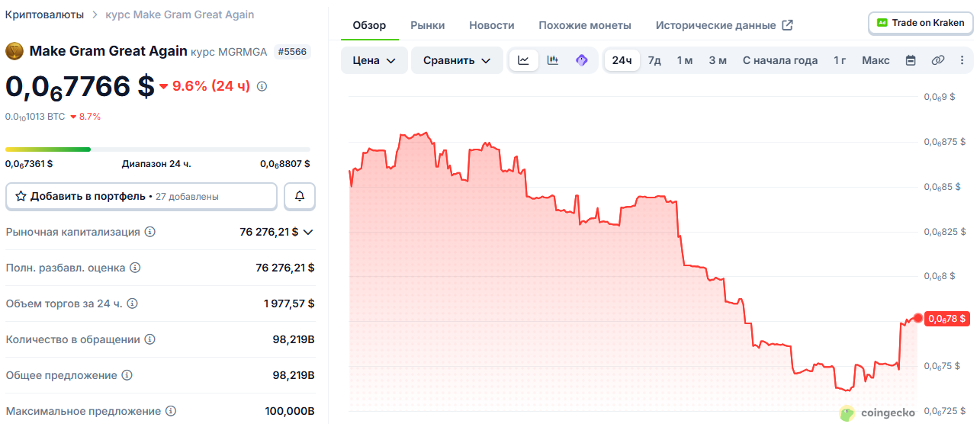Expand the market cap value chevron
This screenshot has height=424, width=980.
(x=308, y=232)
